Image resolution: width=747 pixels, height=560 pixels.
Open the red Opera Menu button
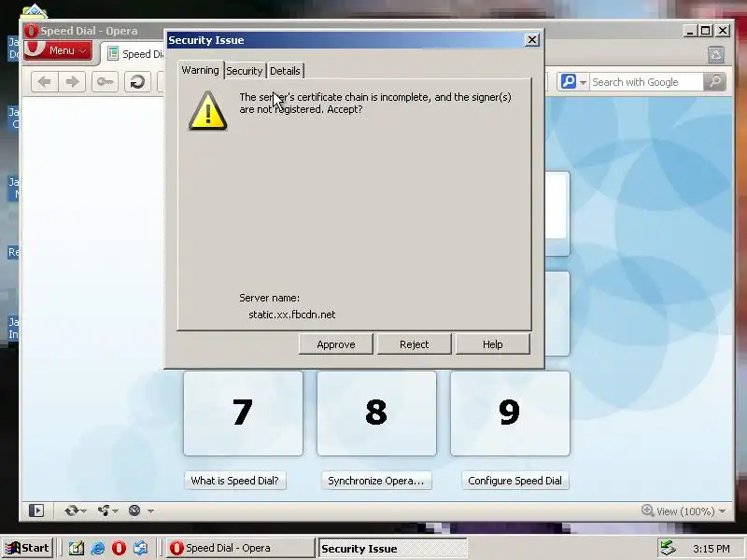[x=58, y=50]
